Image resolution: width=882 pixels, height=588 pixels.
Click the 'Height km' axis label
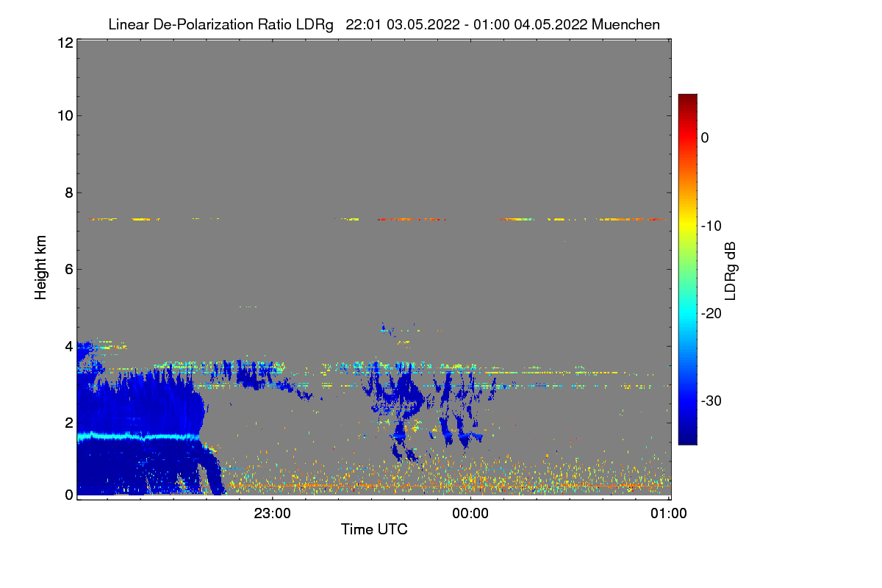[x=41, y=269]
